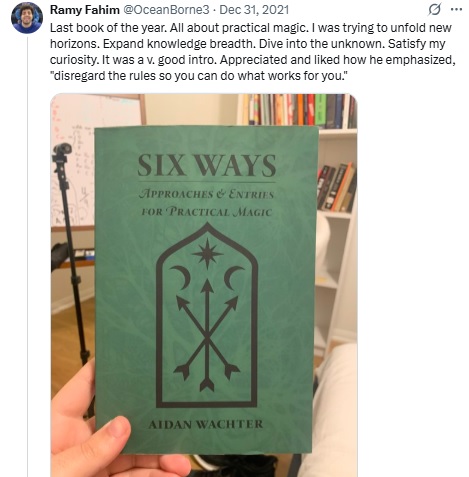Click the camera atop the tripod in the photo
The width and height of the screenshot is (469, 477).
(x=62, y=150)
